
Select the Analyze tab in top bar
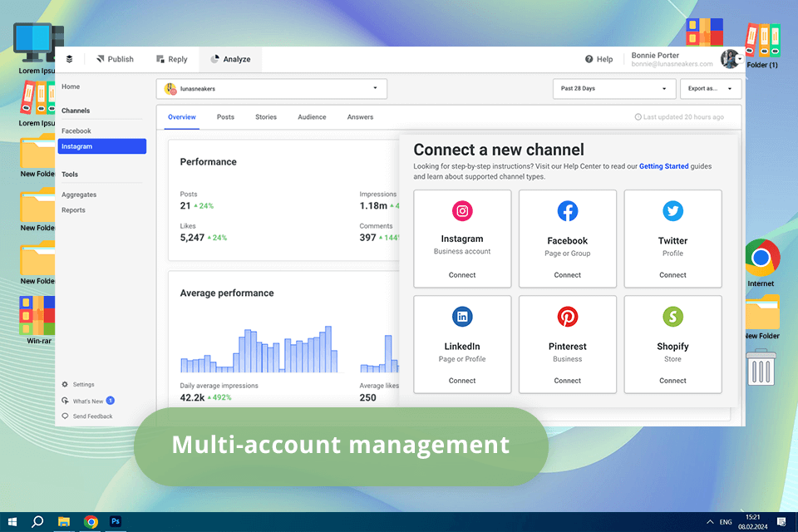point(230,59)
